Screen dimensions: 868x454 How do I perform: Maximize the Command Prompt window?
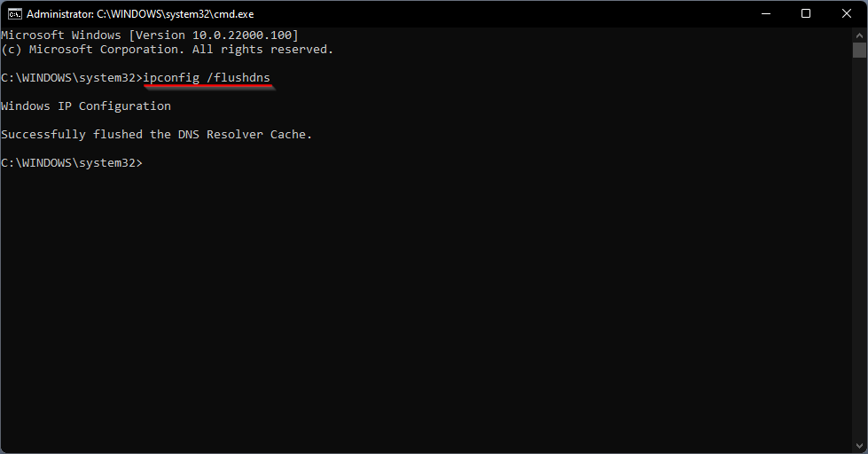805,14
